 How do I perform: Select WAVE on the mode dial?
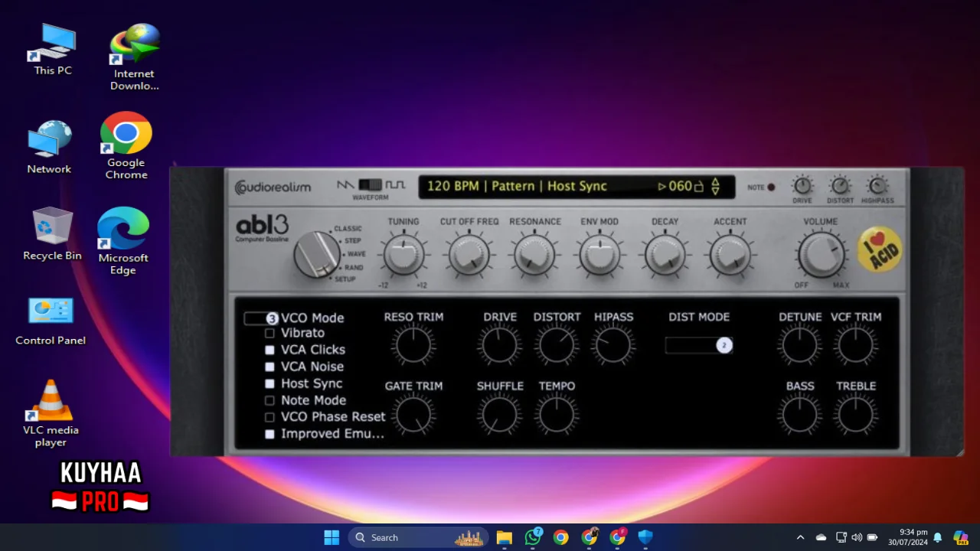(x=356, y=254)
